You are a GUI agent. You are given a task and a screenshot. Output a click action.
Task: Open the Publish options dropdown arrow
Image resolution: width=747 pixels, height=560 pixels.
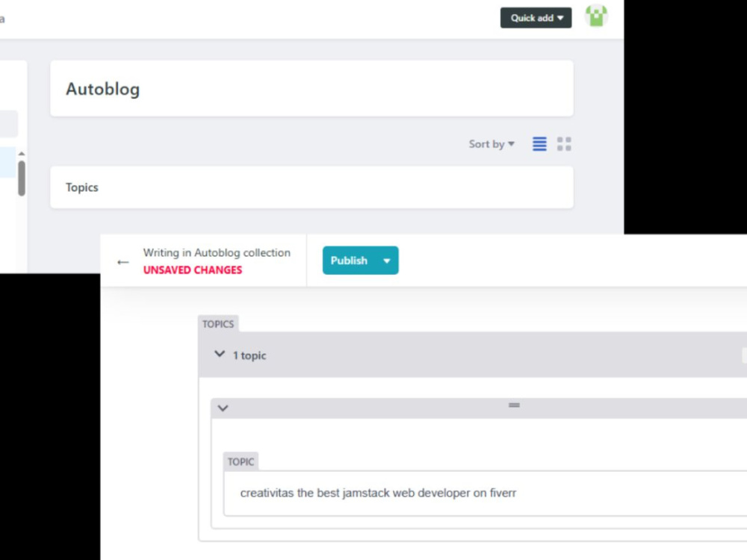click(387, 261)
